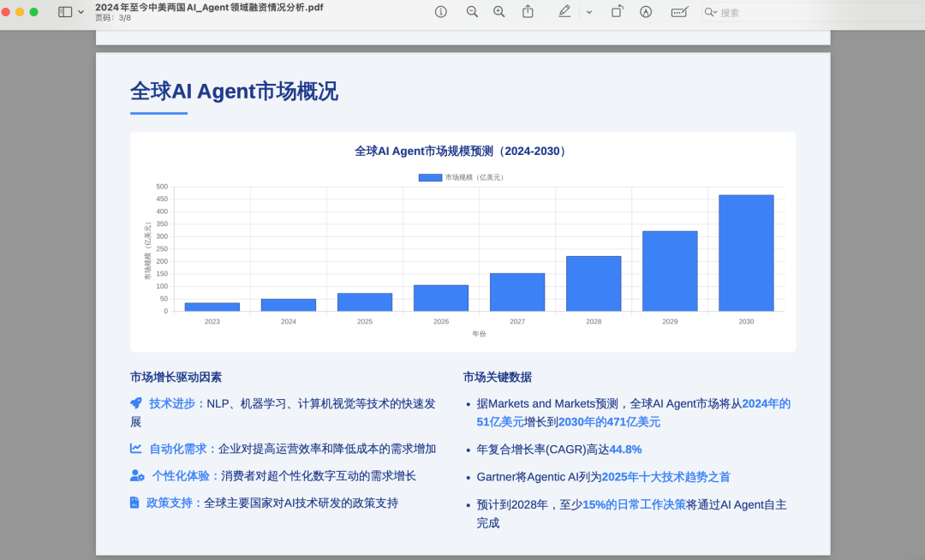Screen dimensions: 925x560
Task: Click the PDF file name title
Action: 210,8
